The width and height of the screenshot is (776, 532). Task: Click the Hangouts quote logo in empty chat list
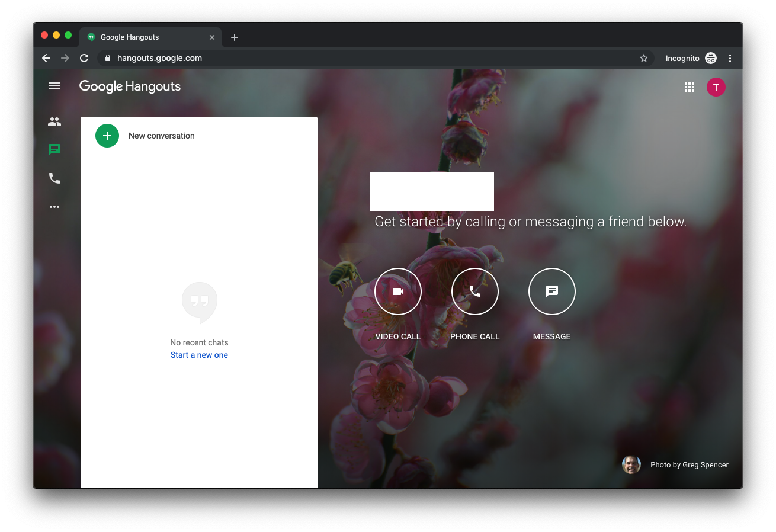[200, 303]
